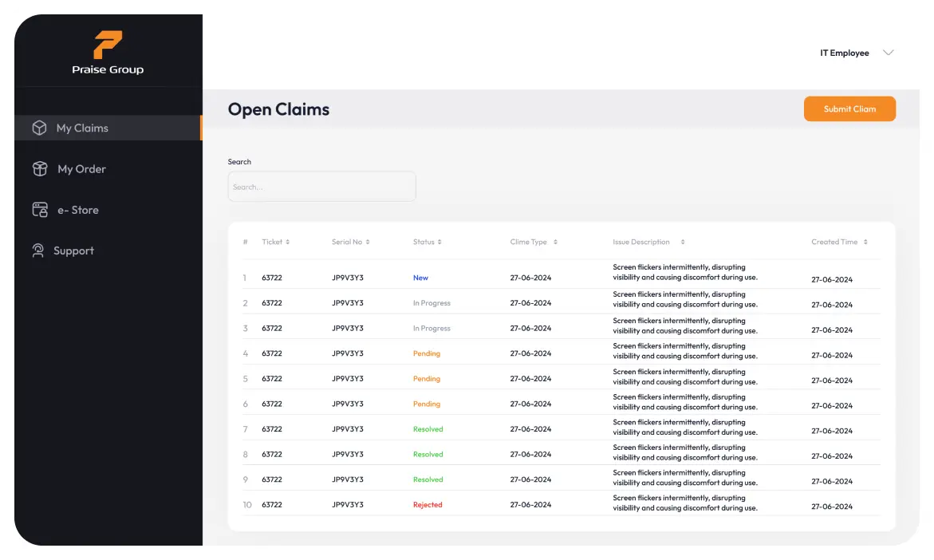Open the IT Employee user menu

(845, 53)
